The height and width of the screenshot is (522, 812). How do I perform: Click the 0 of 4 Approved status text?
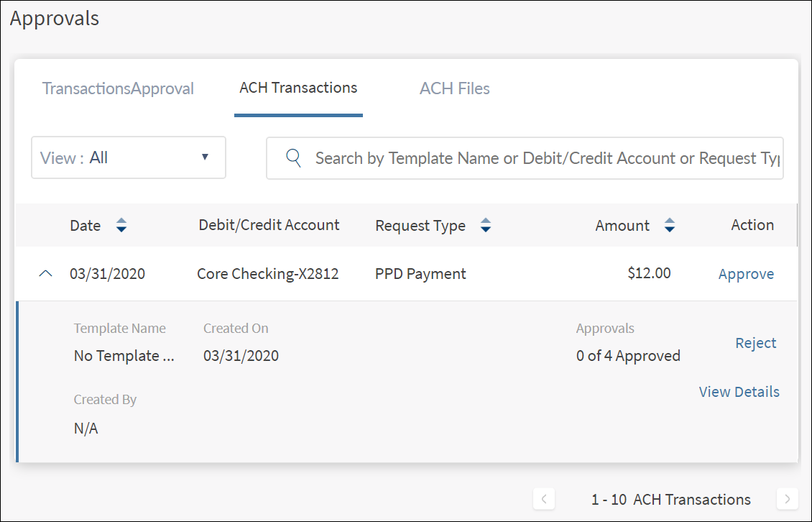(628, 356)
